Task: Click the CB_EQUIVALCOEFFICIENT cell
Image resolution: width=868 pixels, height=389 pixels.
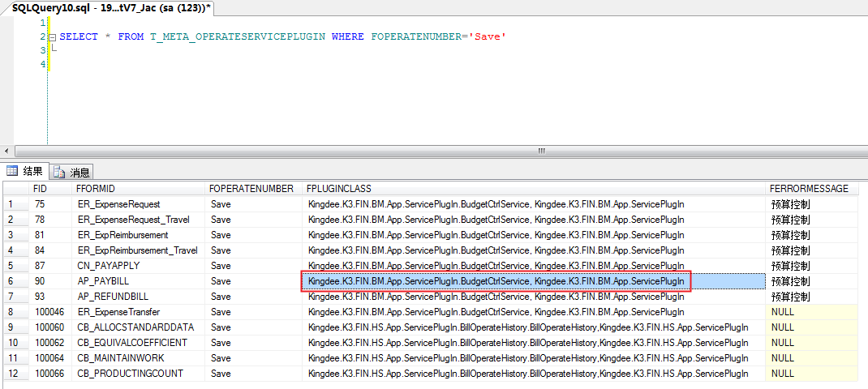Action: (x=139, y=343)
